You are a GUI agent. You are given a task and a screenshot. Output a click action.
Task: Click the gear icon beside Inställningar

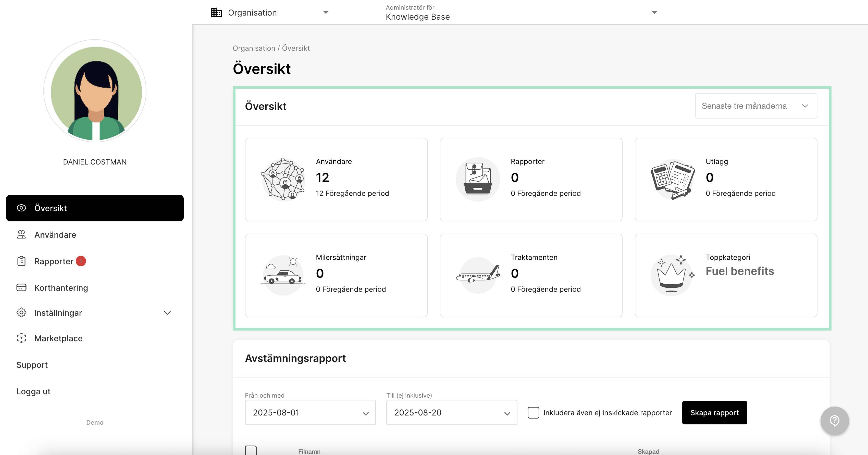[21, 312]
